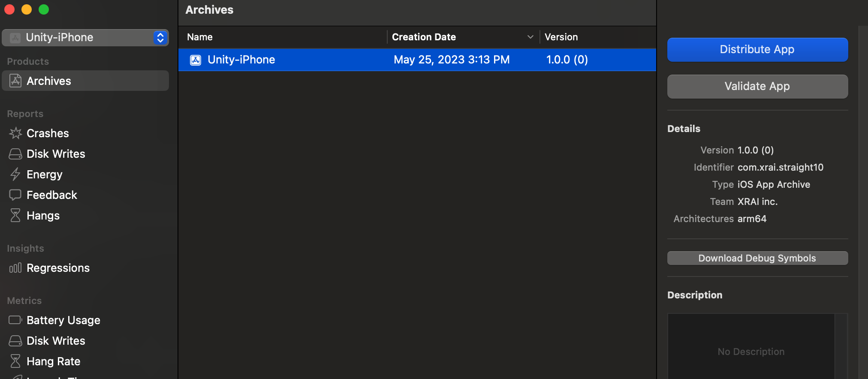Click the Feedback speech bubble icon
This screenshot has width=868, height=379.
[15, 195]
